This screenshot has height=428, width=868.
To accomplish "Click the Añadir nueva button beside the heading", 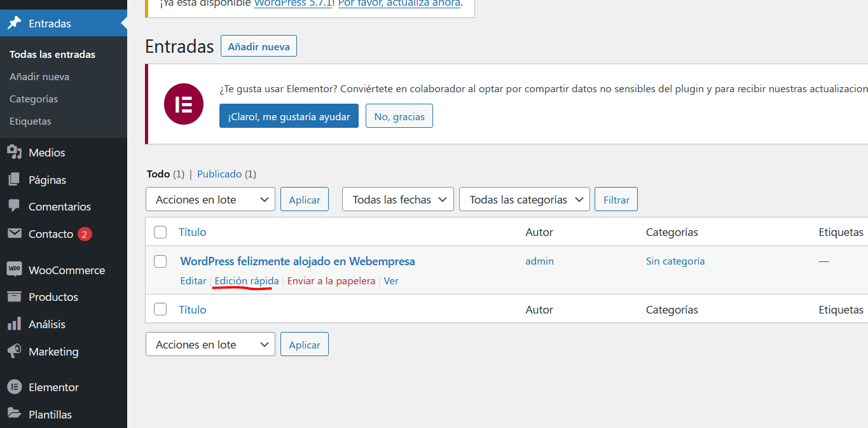I will 259,46.
